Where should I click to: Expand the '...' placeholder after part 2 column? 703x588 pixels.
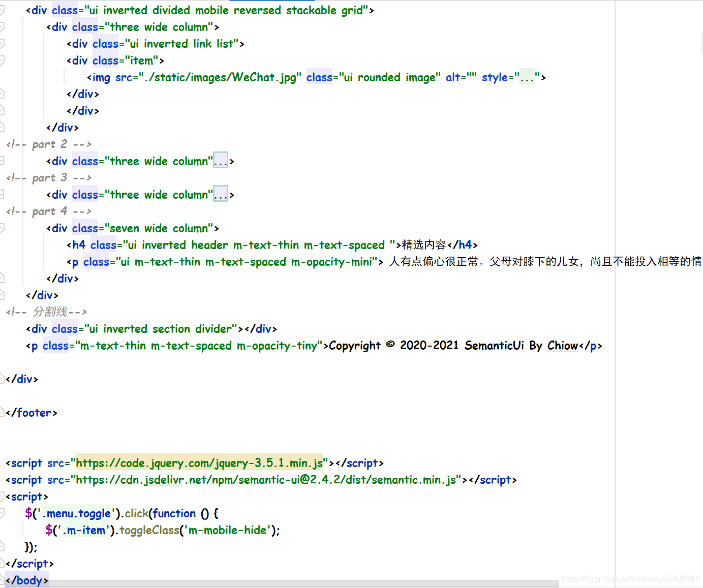pyautogui.click(x=221, y=161)
